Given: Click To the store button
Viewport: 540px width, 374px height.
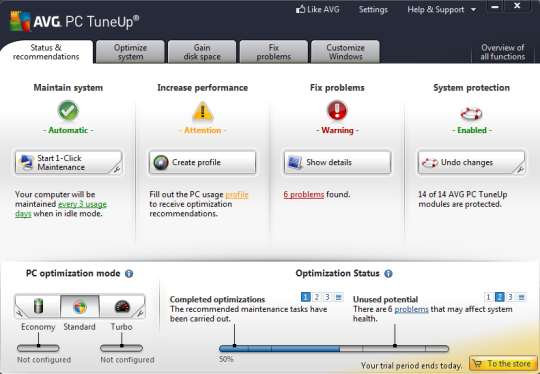Looking at the screenshot, I should tap(503, 364).
